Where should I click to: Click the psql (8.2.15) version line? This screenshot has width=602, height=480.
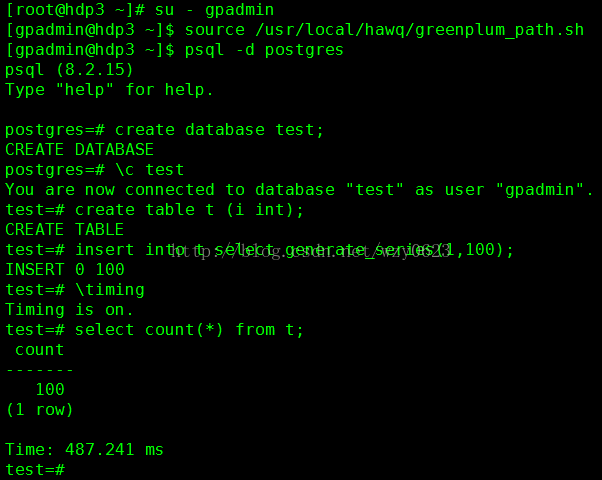[x=69, y=70]
